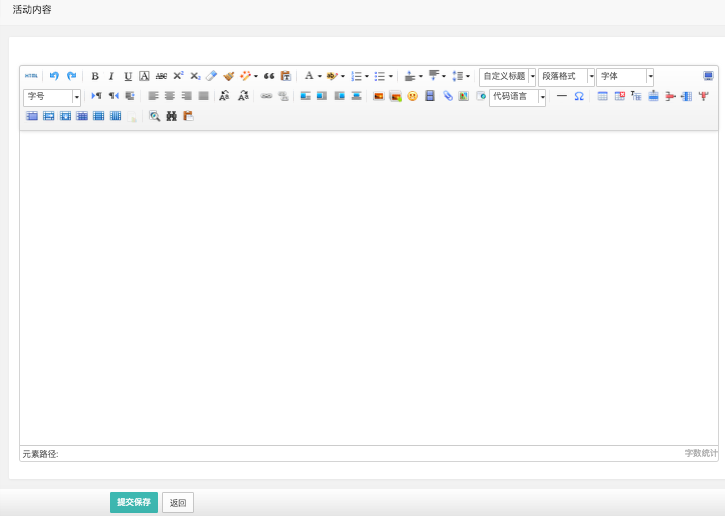Convert text to uppercase icon
The height and width of the screenshot is (516, 725).
click(224, 96)
